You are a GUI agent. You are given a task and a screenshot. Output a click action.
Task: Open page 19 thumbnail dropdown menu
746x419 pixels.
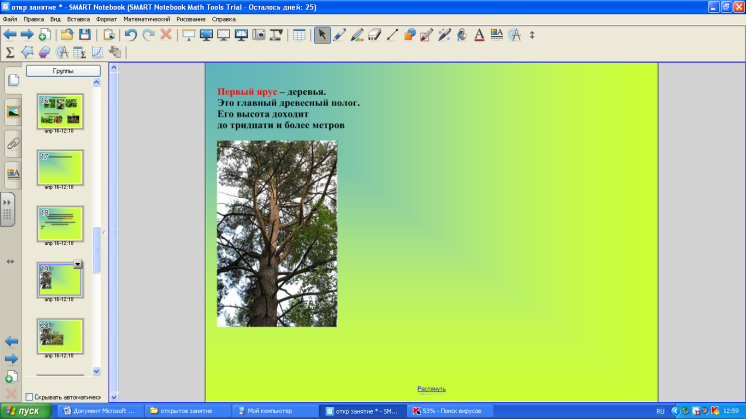tap(78, 264)
